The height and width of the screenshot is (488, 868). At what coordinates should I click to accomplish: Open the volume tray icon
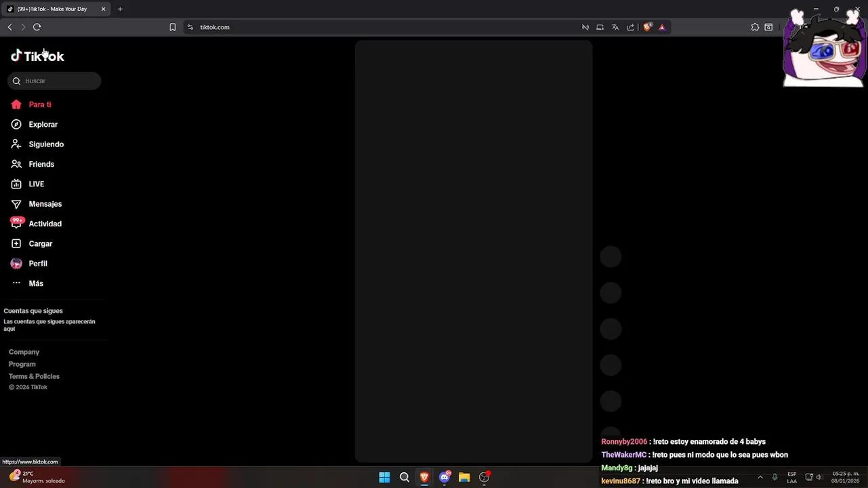819,477
